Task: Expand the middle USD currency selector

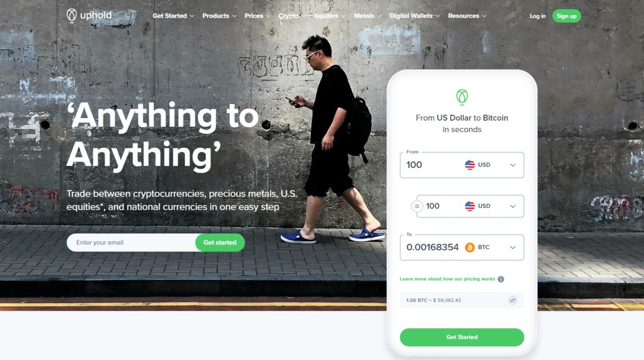Action: (513, 206)
